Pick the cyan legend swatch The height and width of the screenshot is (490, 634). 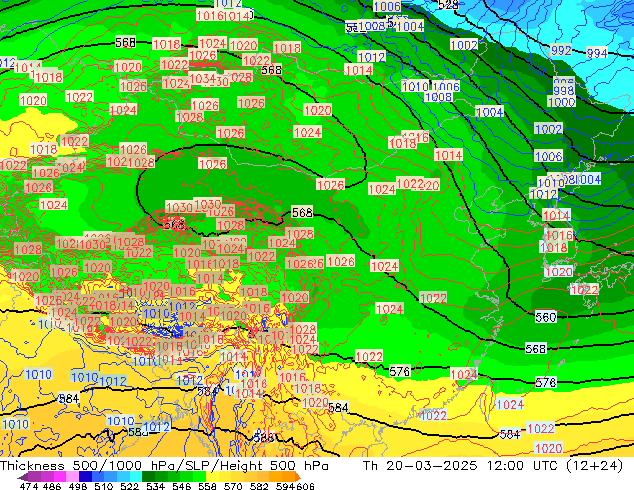[x=136, y=476]
